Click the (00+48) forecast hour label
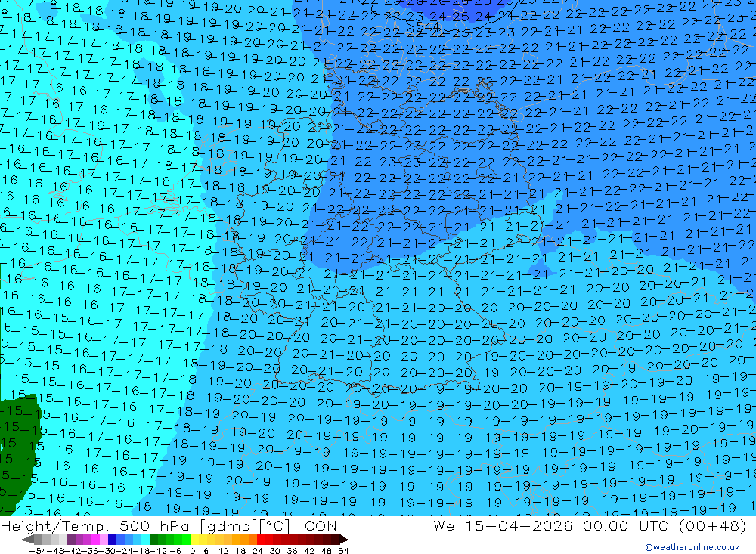Screen dimensions: 756x554 point(712,525)
